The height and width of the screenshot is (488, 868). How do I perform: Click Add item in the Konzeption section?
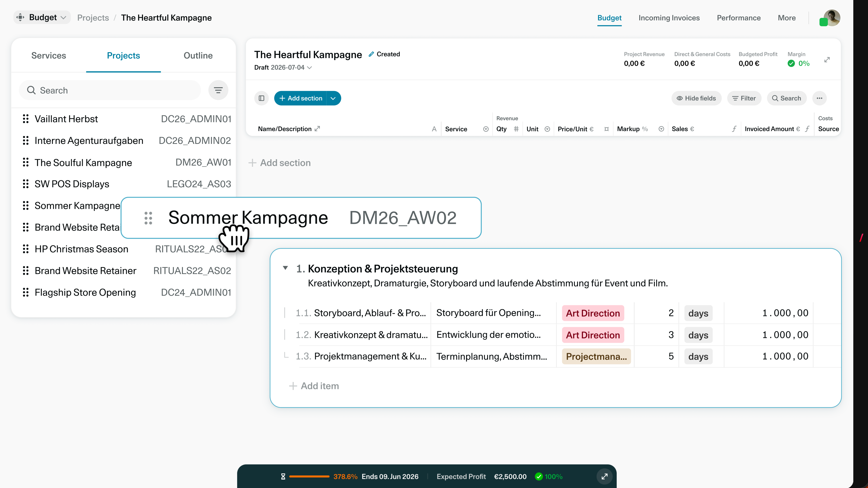[x=314, y=386]
